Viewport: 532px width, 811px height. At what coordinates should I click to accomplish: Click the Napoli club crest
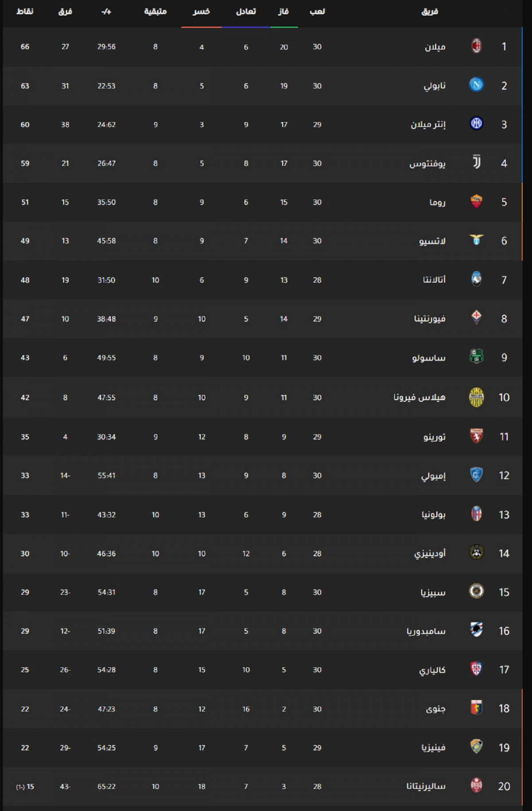click(x=476, y=84)
